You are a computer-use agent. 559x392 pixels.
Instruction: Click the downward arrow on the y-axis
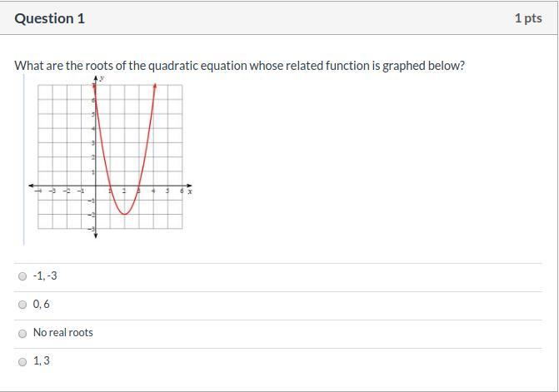click(95, 237)
